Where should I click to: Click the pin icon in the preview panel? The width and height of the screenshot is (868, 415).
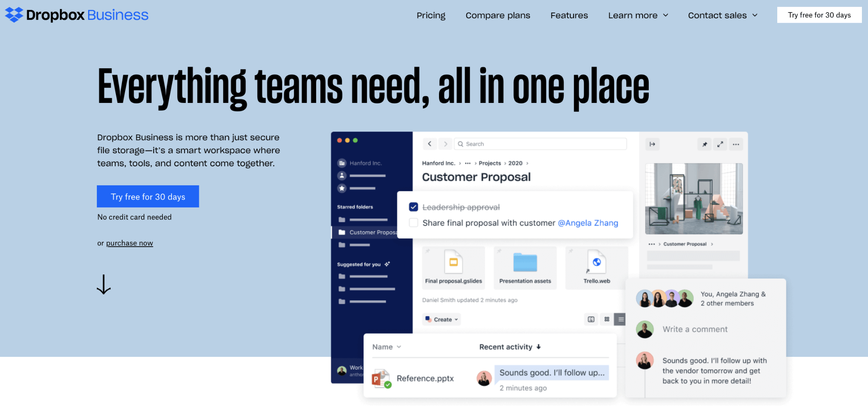point(704,144)
